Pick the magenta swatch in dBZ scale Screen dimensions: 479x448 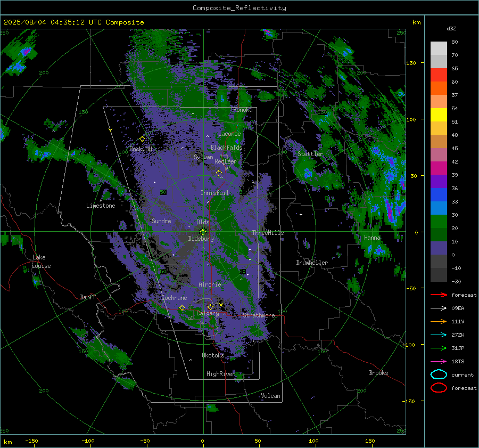point(439,168)
